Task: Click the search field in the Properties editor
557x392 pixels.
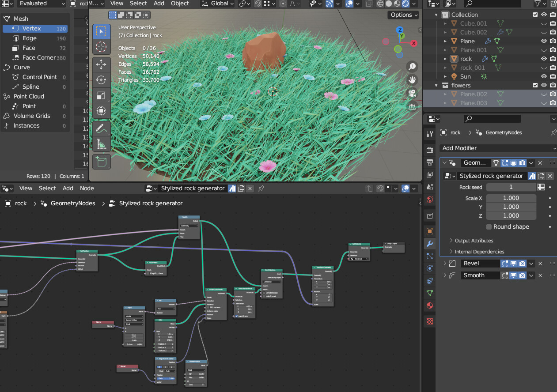Action: tap(492, 118)
